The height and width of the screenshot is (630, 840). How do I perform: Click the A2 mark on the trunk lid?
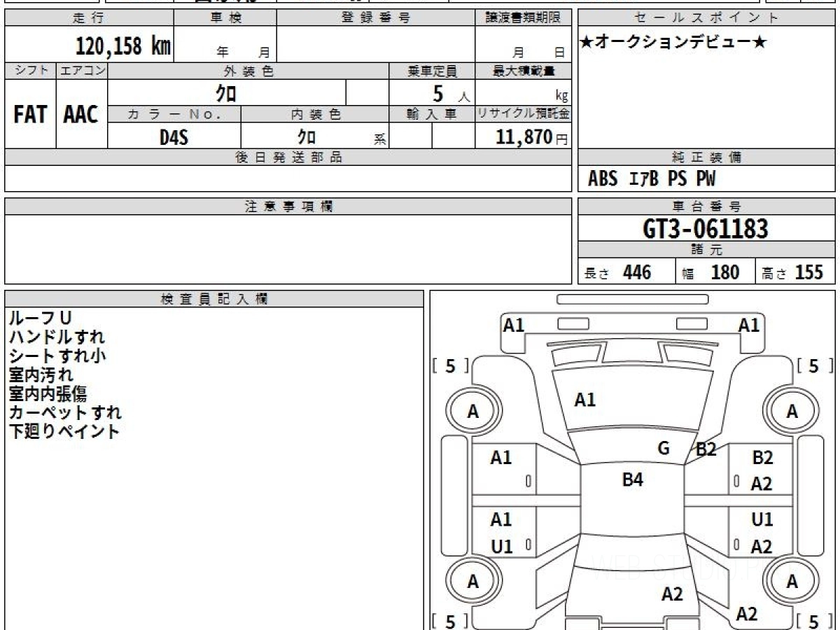pos(672,594)
